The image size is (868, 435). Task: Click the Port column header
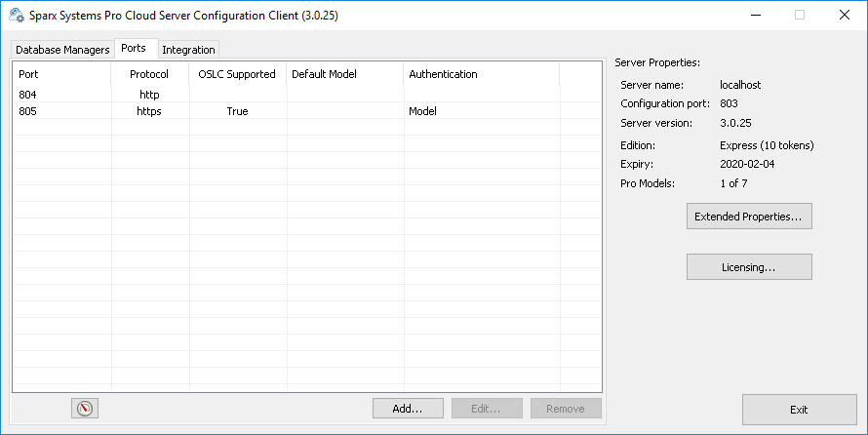[x=62, y=74]
